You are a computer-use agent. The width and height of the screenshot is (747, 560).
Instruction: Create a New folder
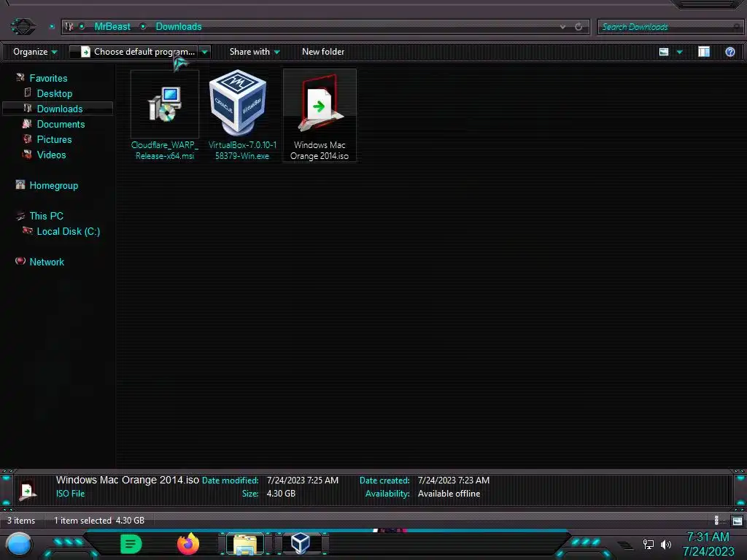(x=323, y=52)
